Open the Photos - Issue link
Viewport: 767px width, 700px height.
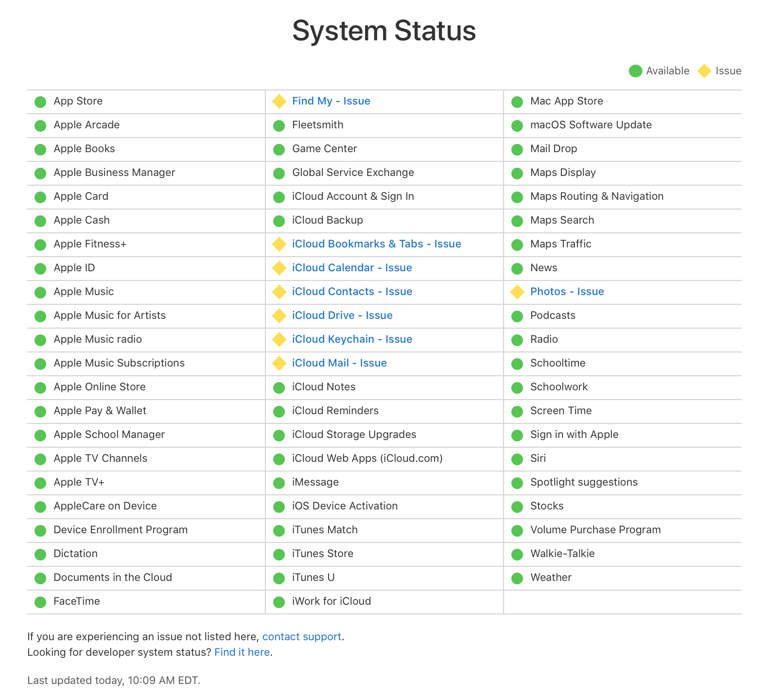pyautogui.click(x=567, y=292)
